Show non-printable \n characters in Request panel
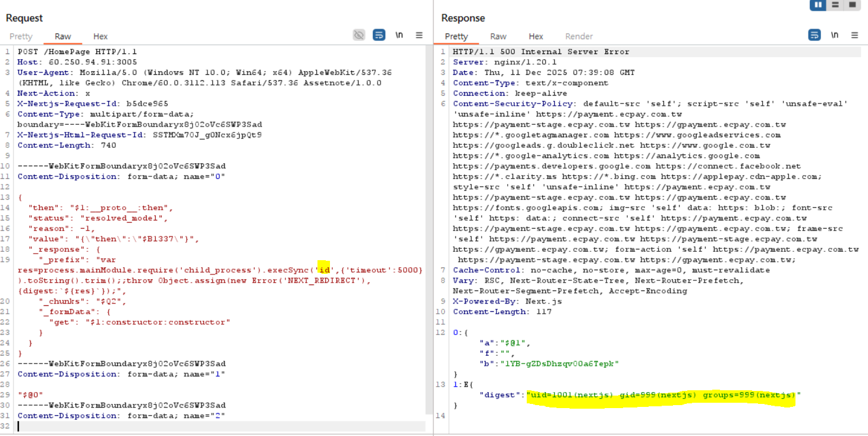 (x=399, y=35)
